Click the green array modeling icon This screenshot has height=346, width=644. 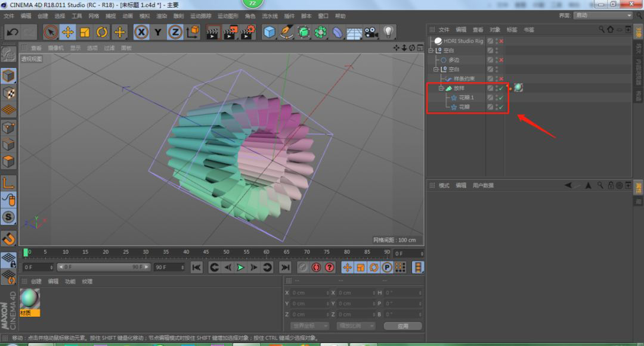coord(320,32)
